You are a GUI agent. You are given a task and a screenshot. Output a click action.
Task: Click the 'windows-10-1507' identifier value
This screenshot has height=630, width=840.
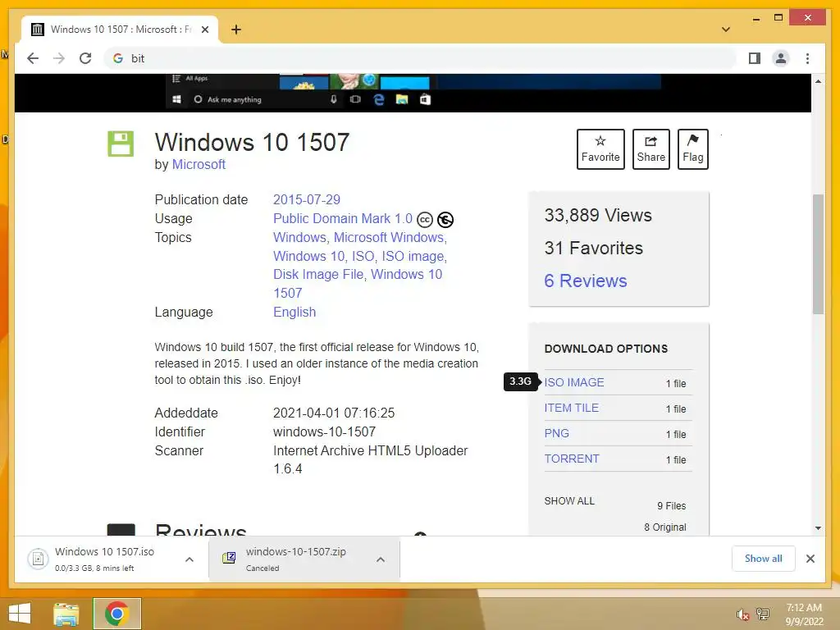324,431
